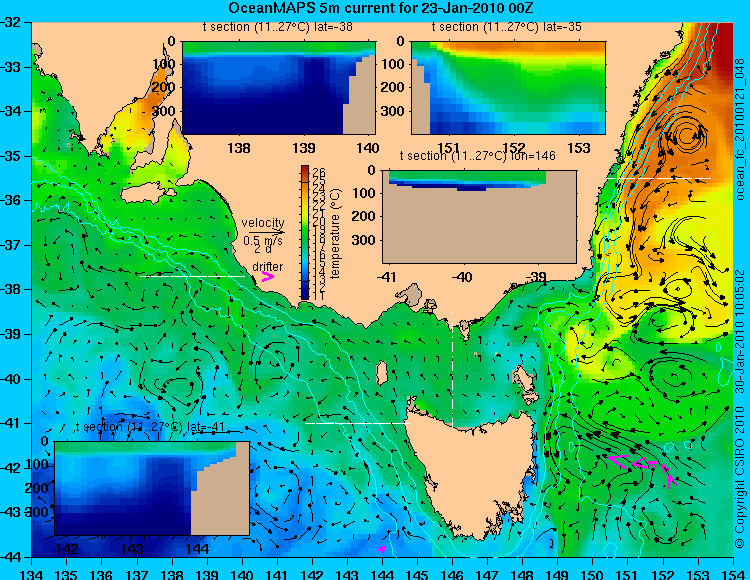Click the '-40' label under the lon=146 inset

pyautogui.click(x=461, y=277)
